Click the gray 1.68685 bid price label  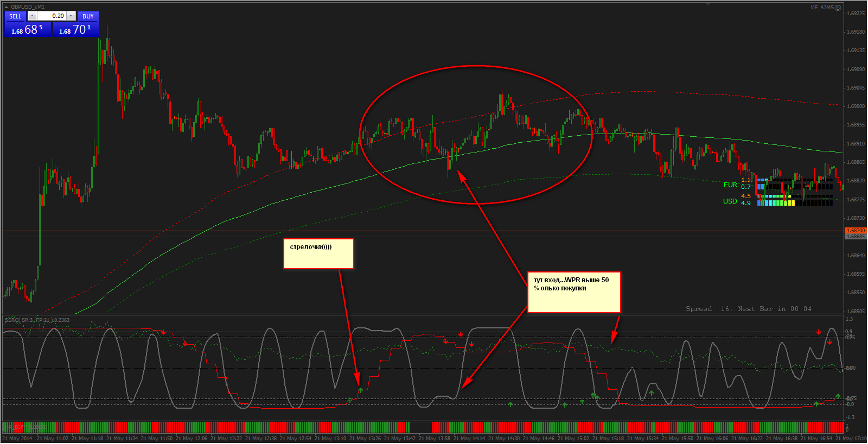(856, 237)
